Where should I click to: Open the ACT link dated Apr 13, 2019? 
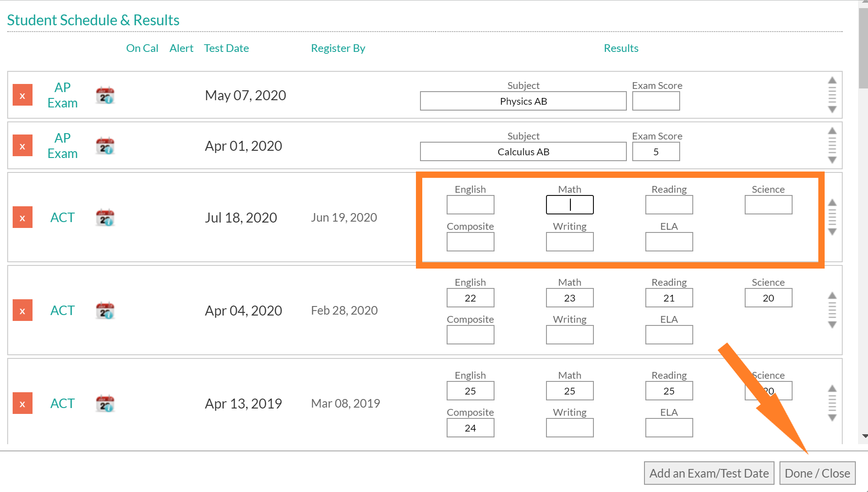tap(62, 404)
